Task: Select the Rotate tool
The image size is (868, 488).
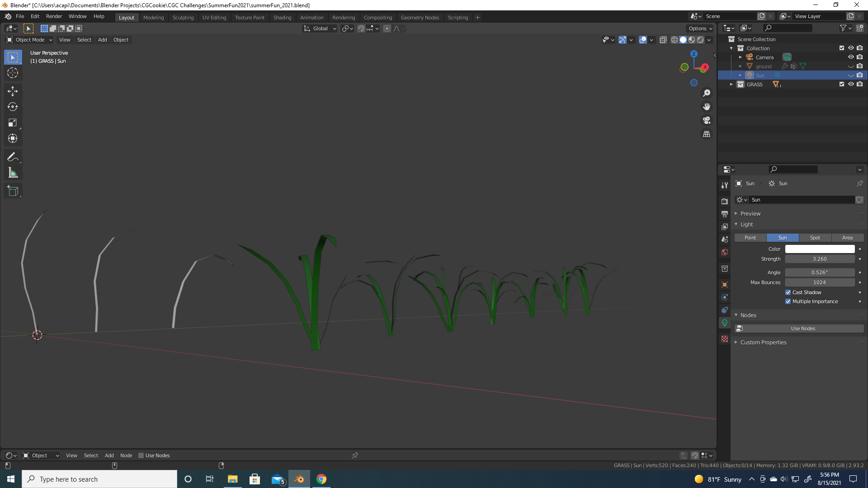Action: [13, 107]
